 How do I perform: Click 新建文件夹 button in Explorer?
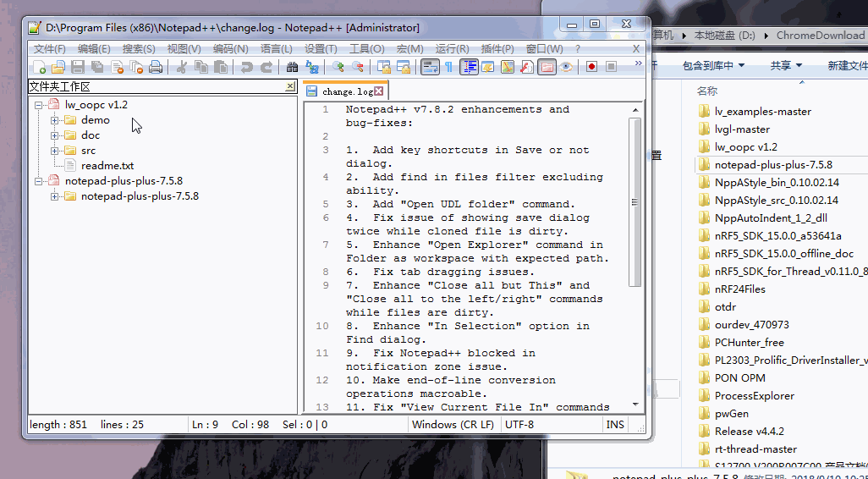(848, 65)
